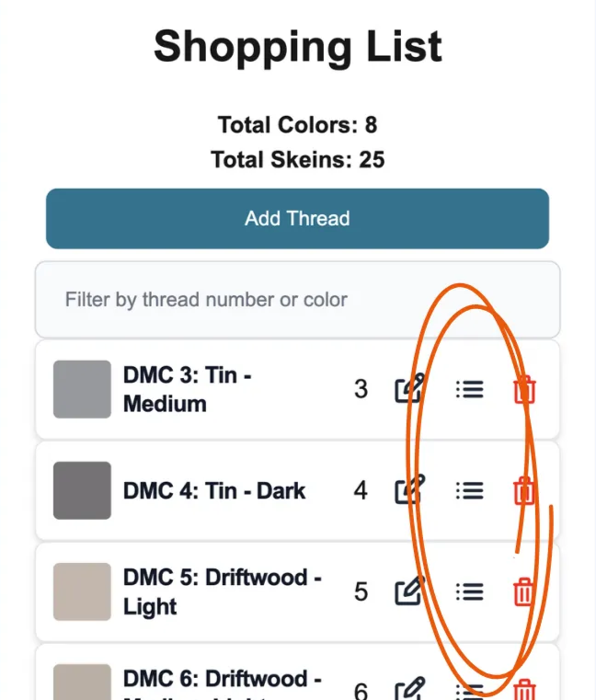Click the DMC 3 Tin Medium color swatch

(x=82, y=389)
